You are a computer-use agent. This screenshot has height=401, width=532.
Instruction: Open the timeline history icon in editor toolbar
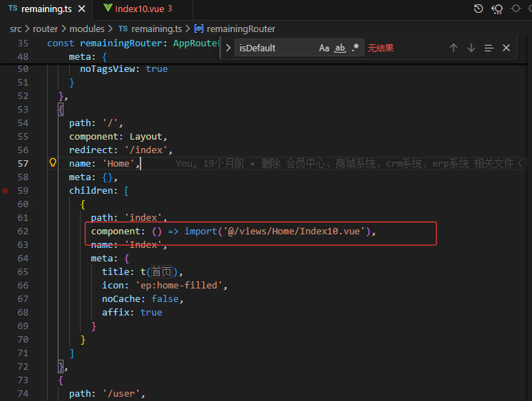pos(479,9)
